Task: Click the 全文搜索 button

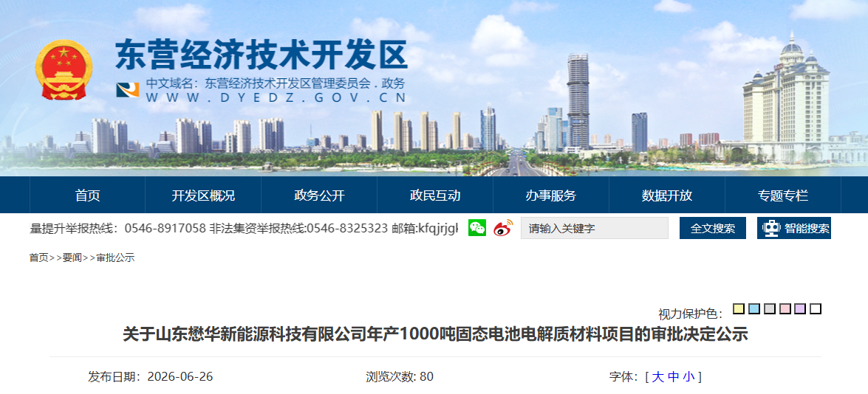Action: [x=712, y=228]
